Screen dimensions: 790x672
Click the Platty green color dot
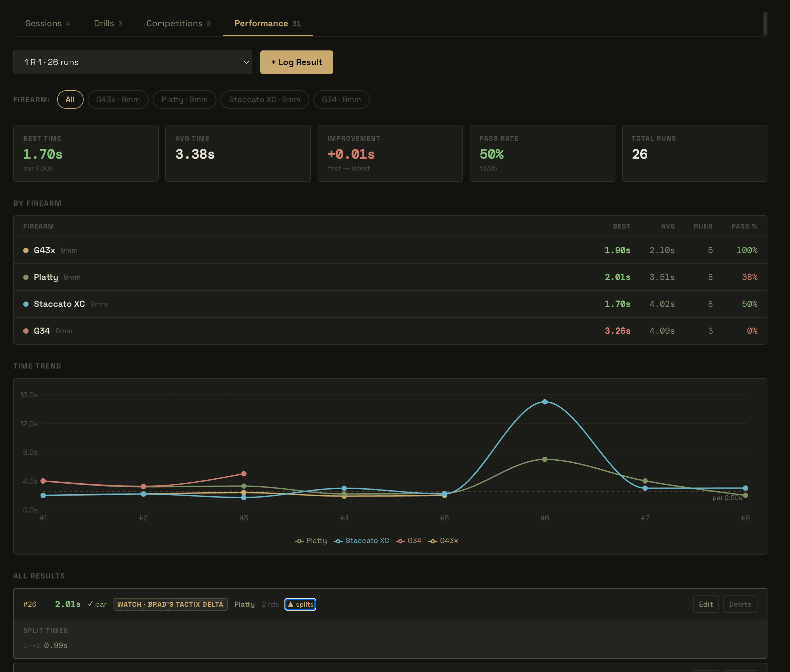[x=26, y=277]
